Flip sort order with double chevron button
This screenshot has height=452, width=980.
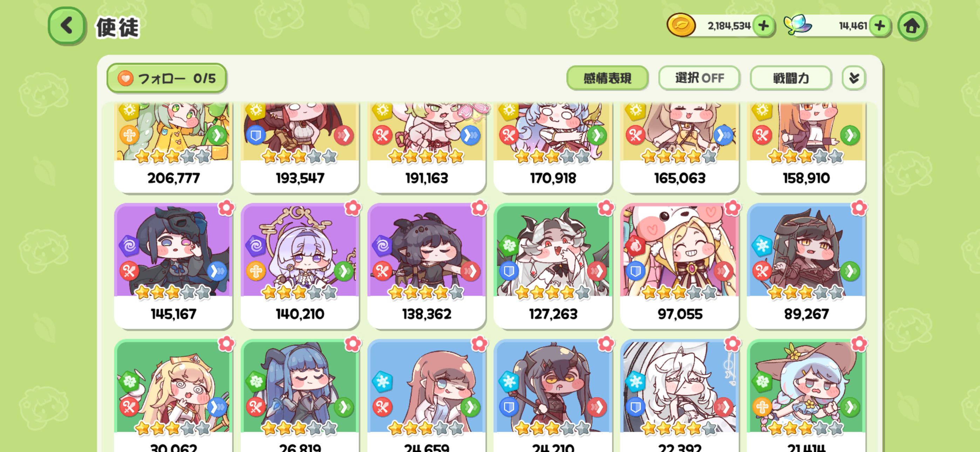point(854,78)
